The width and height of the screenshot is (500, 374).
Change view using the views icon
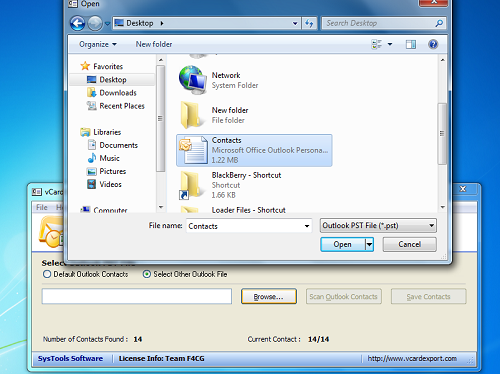click(377, 44)
